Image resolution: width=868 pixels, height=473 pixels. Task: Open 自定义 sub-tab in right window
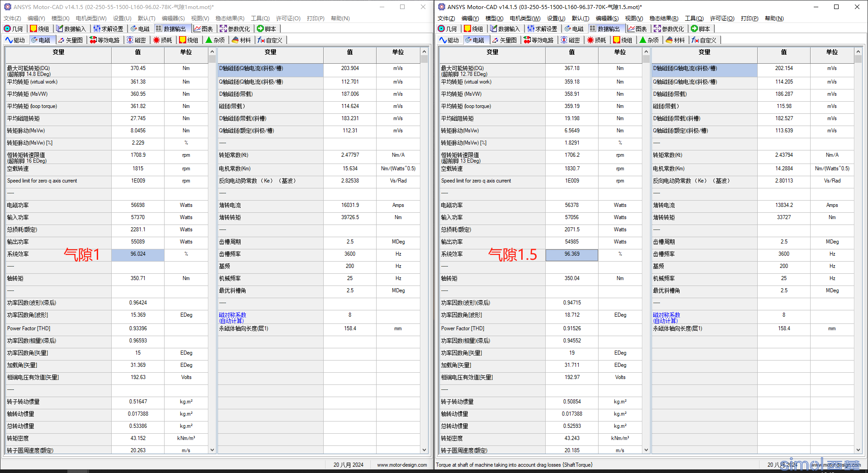pyautogui.click(x=704, y=40)
